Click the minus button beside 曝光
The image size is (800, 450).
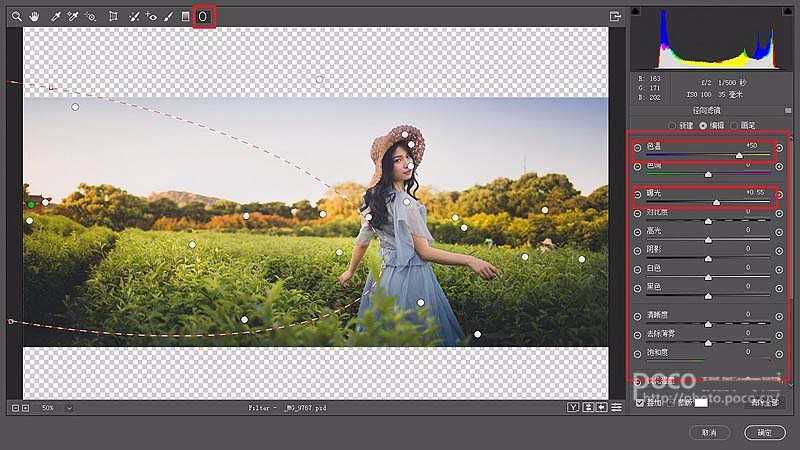click(637, 194)
